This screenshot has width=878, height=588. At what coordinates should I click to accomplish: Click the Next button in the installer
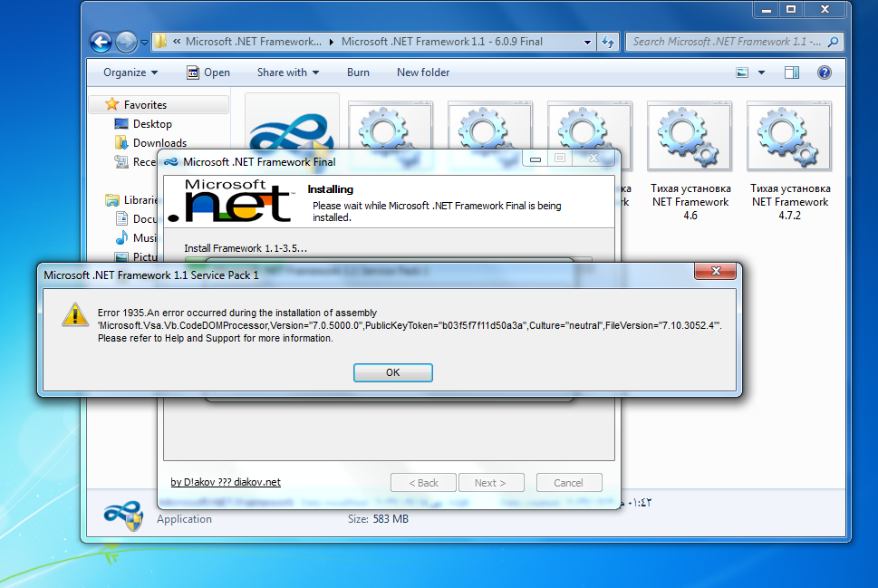point(491,483)
